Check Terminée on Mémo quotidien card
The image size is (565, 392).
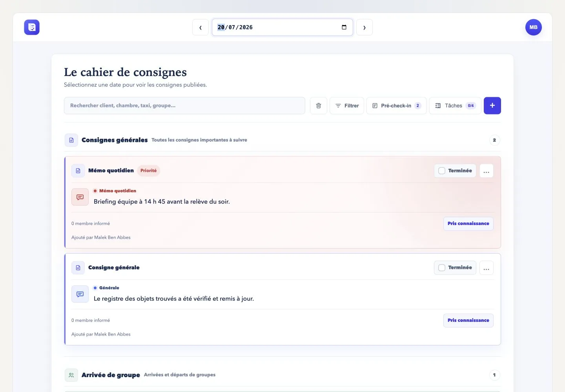point(455,171)
